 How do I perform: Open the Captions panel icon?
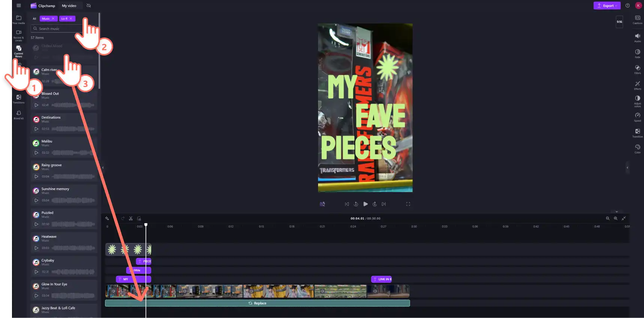point(637,19)
